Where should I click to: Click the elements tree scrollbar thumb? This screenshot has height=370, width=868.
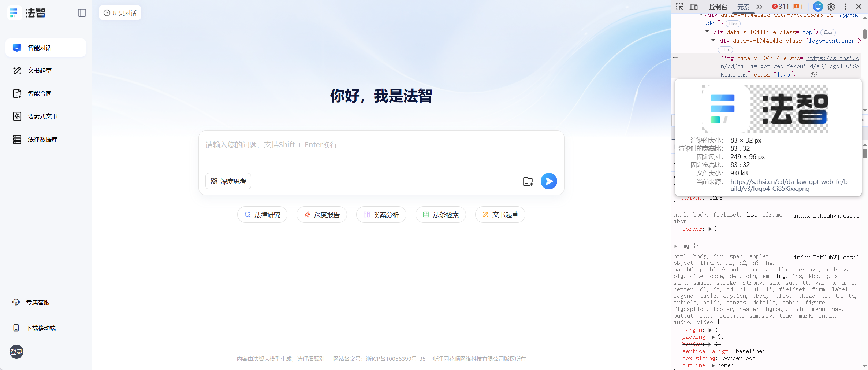[865, 34]
